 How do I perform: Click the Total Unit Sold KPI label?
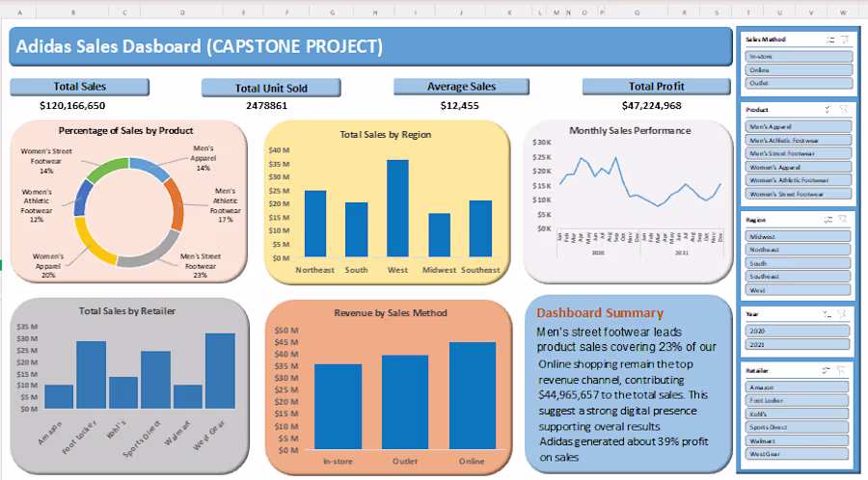(271, 88)
